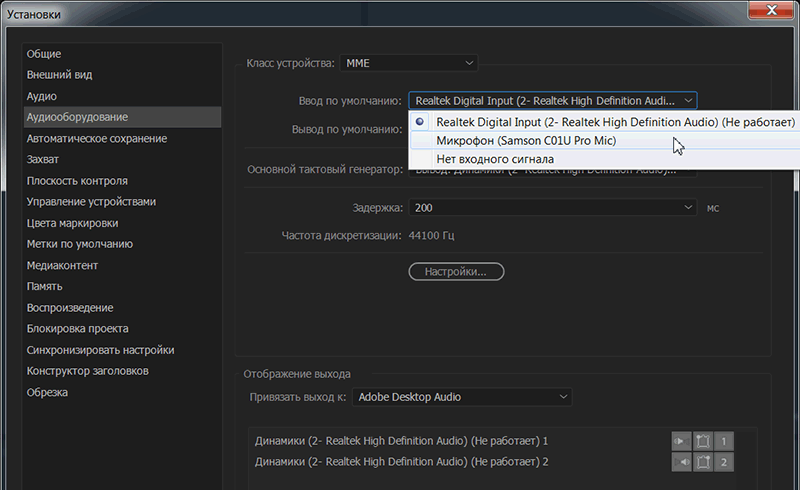Click the Отображение выхода heading
Image resolution: width=800 pixels, height=490 pixels.
(297, 374)
